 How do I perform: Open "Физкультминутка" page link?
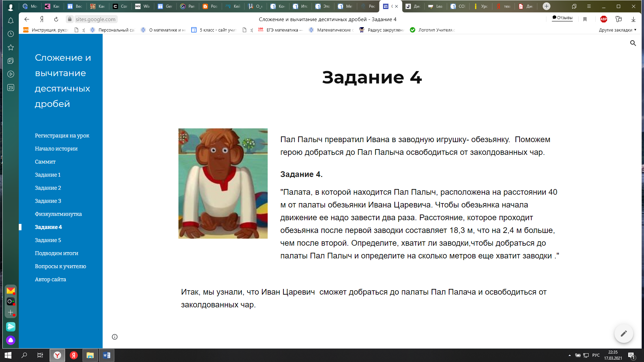pyautogui.click(x=58, y=214)
